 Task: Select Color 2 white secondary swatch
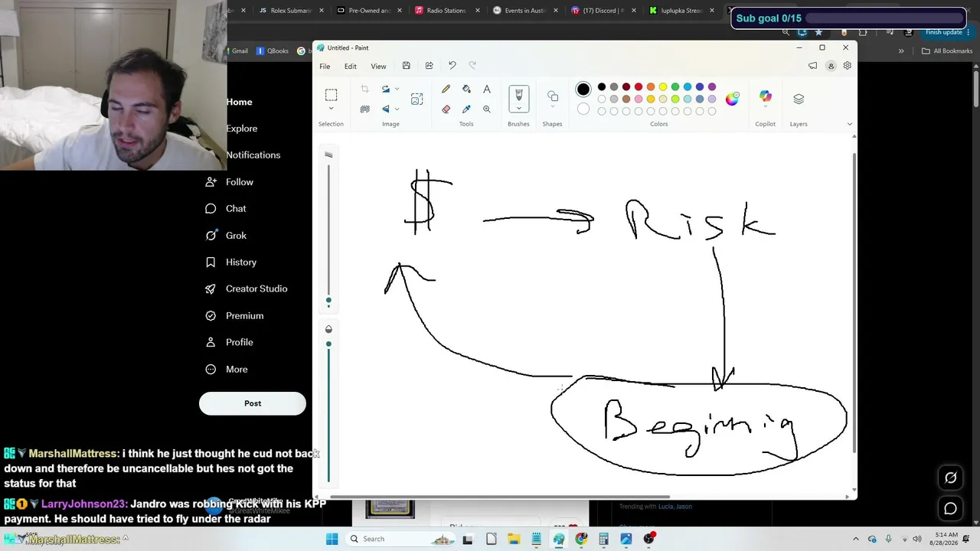click(583, 109)
